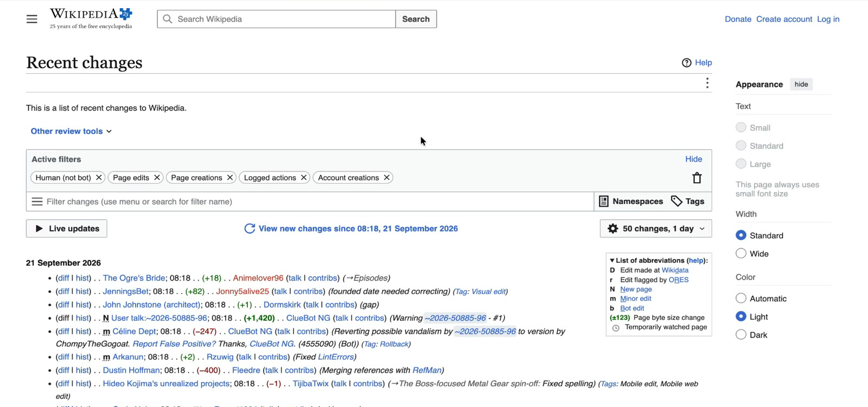This screenshot has width=868, height=407.
Task: Open the main menu hamburger icon
Action: click(x=32, y=19)
